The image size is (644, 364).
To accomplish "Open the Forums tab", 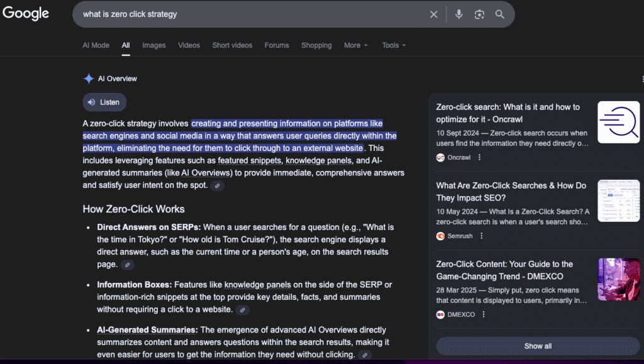I will click(277, 45).
